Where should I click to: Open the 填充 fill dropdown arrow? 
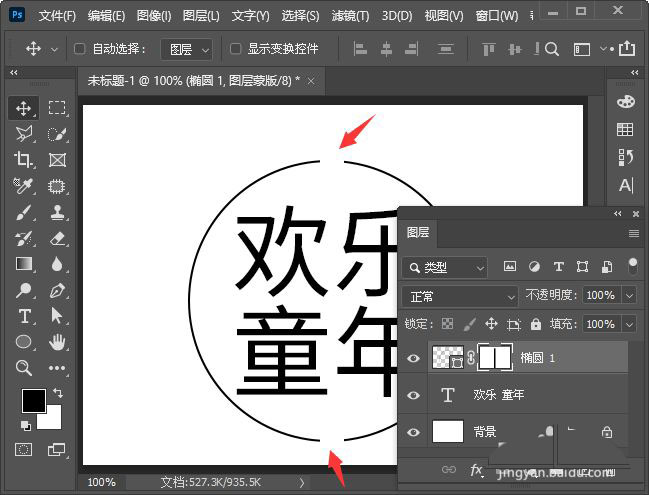(630, 324)
